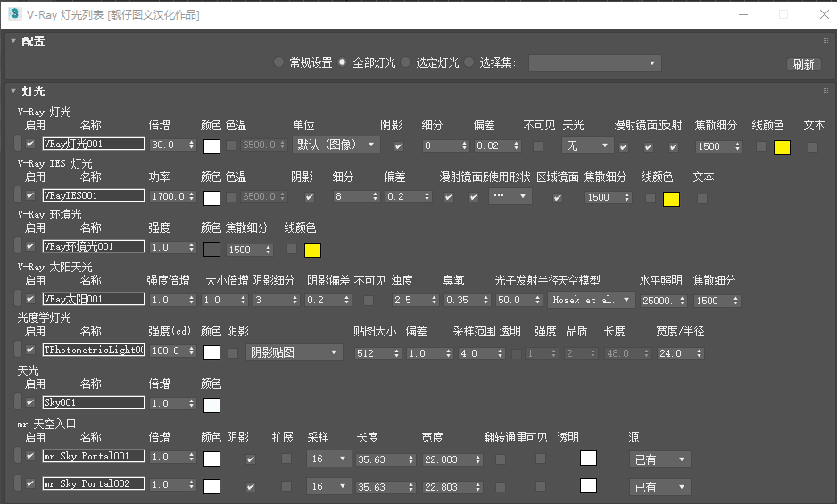Click the 宽度/半径 spinner arrows showing 24.0
This screenshot has width=837, height=504.
[x=700, y=353]
